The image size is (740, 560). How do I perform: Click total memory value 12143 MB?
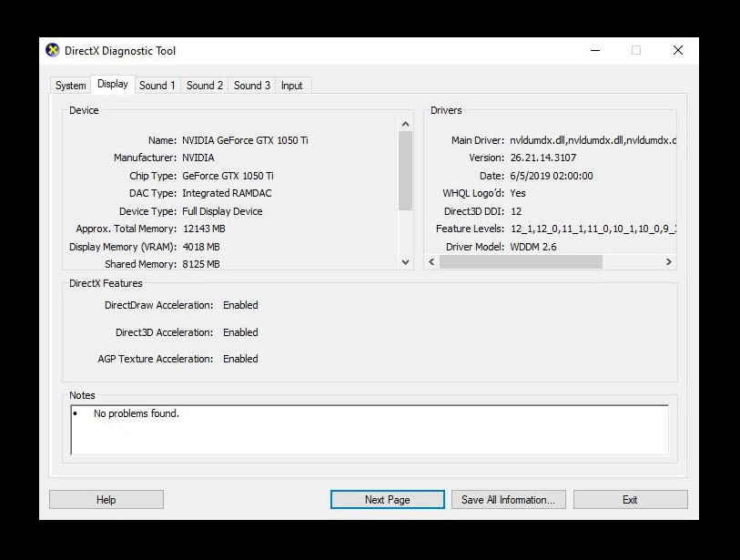(x=204, y=229)
